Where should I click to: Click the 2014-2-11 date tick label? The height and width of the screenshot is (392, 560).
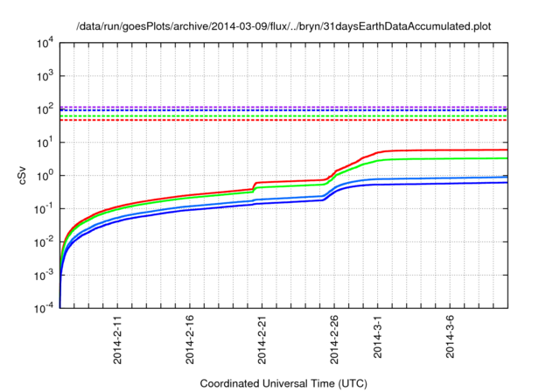(x=117, y=339)
